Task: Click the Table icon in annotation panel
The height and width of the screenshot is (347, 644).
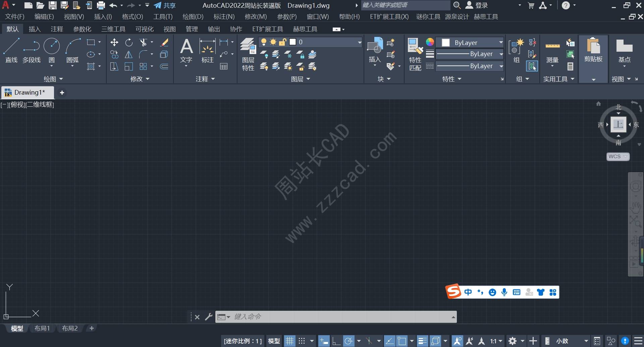Action: tap(224, 66)
